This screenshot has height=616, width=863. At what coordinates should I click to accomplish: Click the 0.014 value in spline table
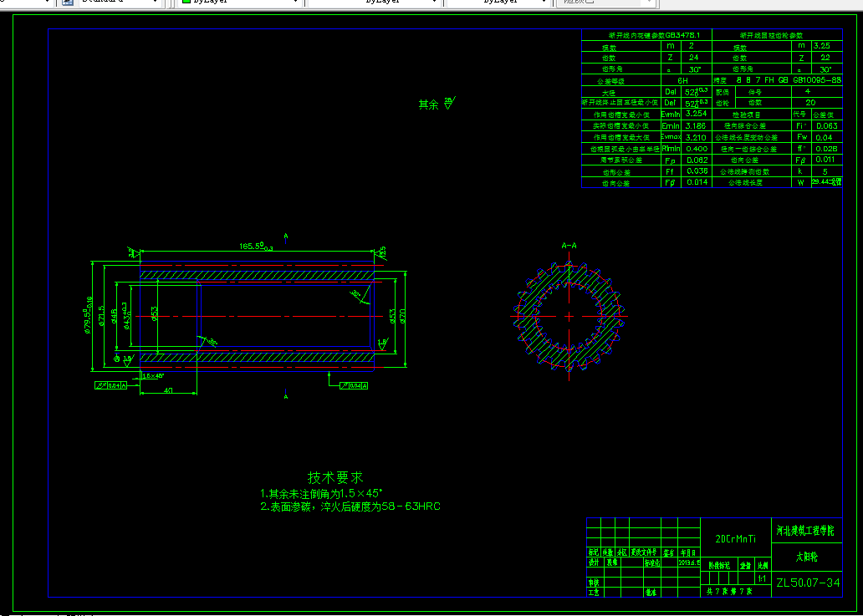coord(697,182)
